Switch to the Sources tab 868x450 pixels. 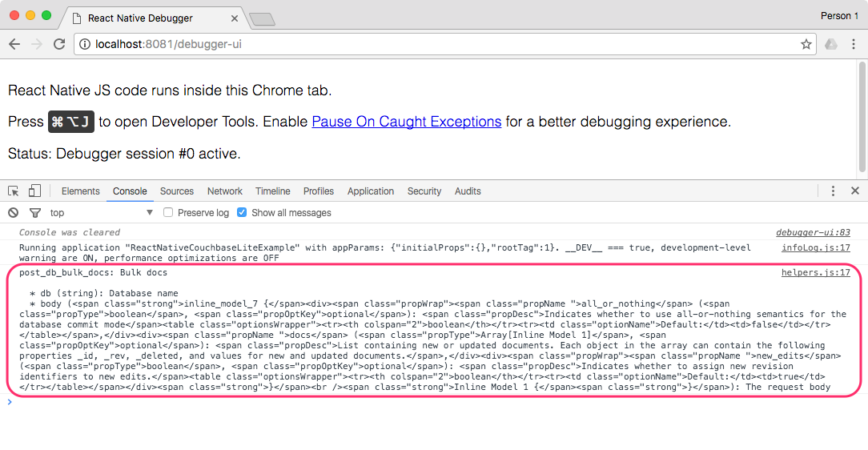177,191
